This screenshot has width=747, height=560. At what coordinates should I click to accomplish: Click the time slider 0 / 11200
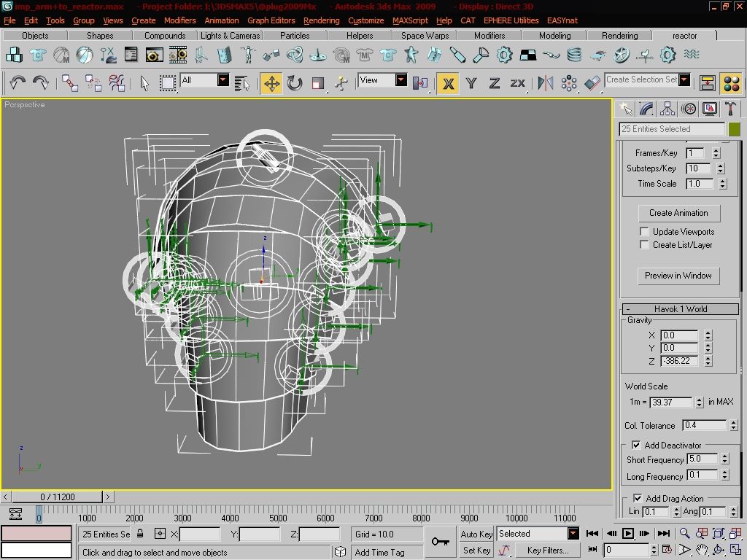coord(57,497)
